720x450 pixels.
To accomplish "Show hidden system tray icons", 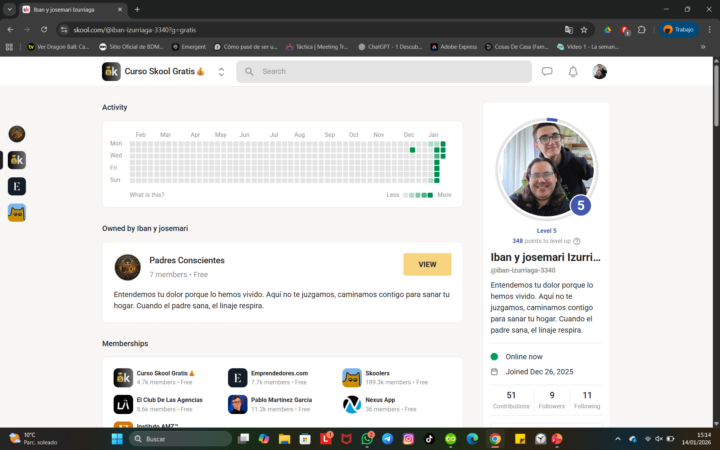I will click(x=618, y=439).
